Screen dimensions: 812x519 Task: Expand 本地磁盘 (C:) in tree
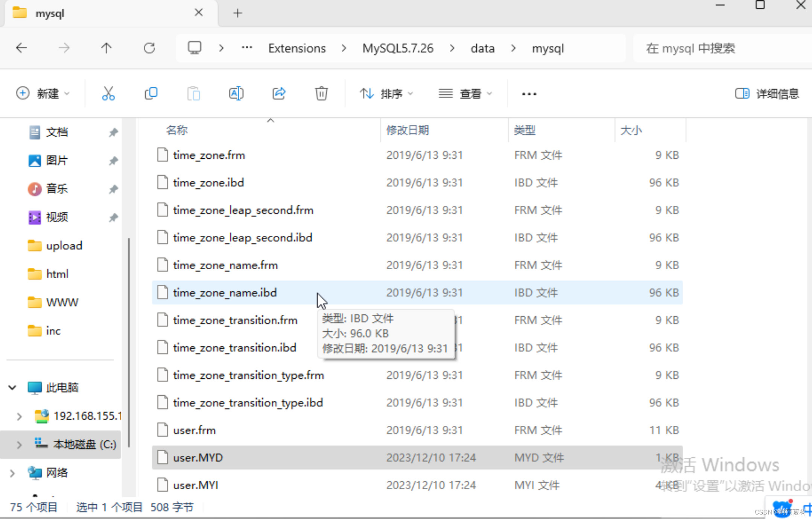pyautogui.click(x=19, y=445)
